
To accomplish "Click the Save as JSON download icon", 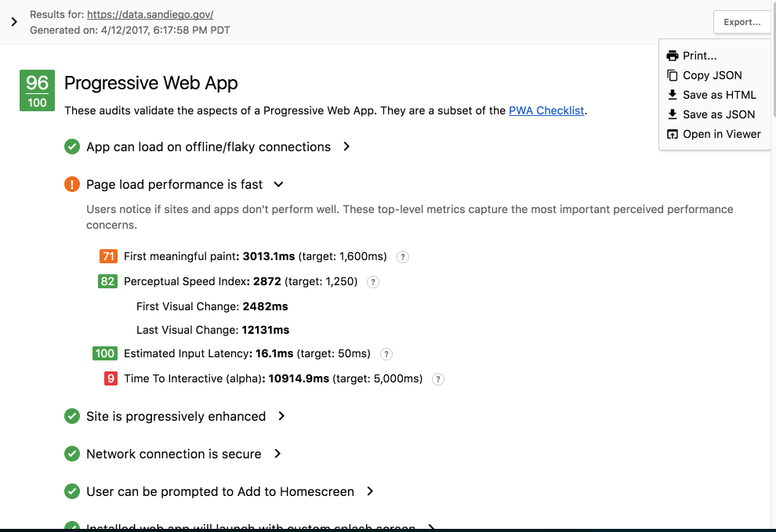I will [x=672, y=114].
